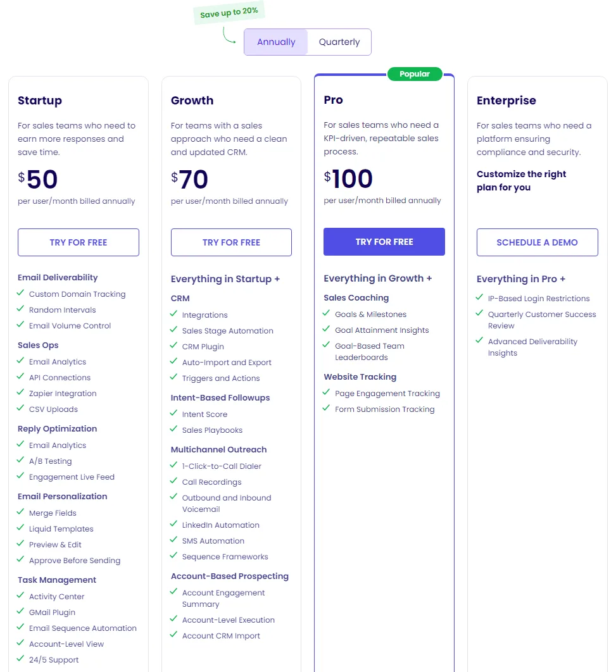616x672 pixels.
Task: Select Annually billing option
Action: [276, 42]
